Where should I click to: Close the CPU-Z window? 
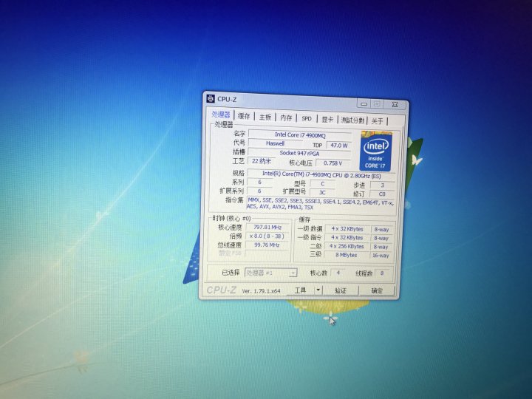[395, 104]
